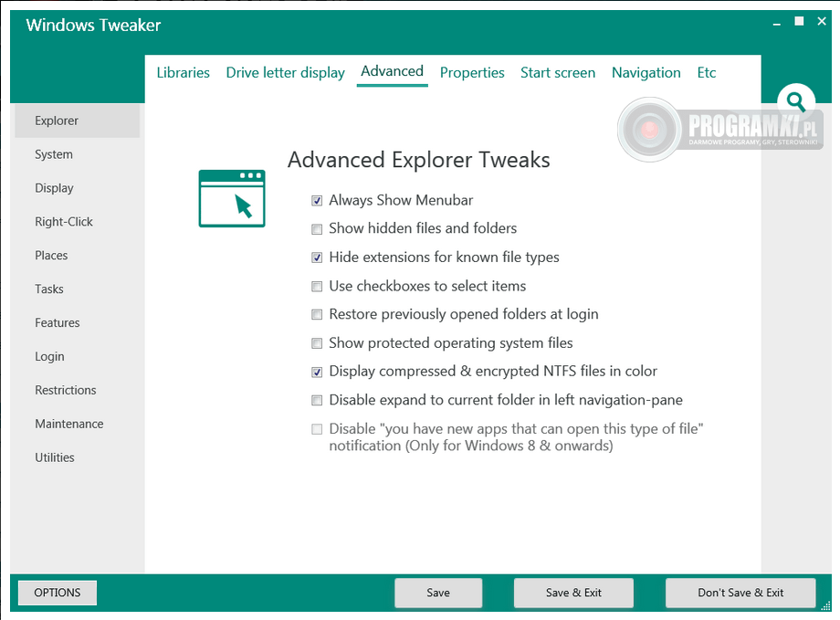Open the magnifier search icon
Screen dimensions: 840x620
coord(796,101)
